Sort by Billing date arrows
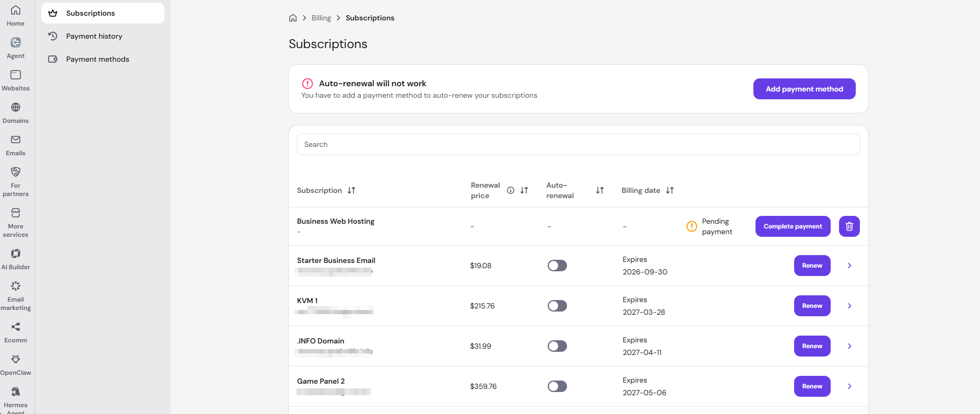Image resolution: width=980 pixels, height=414 pixels. (x=670, y=190)
